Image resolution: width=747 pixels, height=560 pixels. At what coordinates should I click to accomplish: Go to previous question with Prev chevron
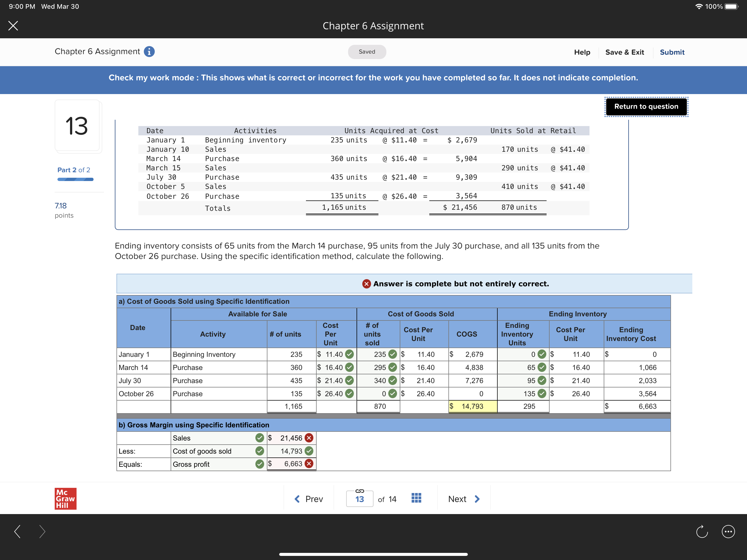coord(297,499)
